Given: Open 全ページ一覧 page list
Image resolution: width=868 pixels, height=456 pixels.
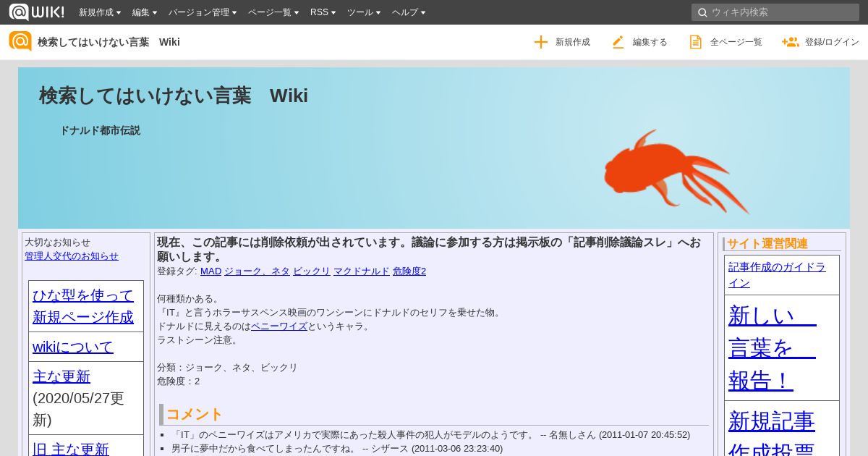Looking at the screenshot, I should 726,42.
